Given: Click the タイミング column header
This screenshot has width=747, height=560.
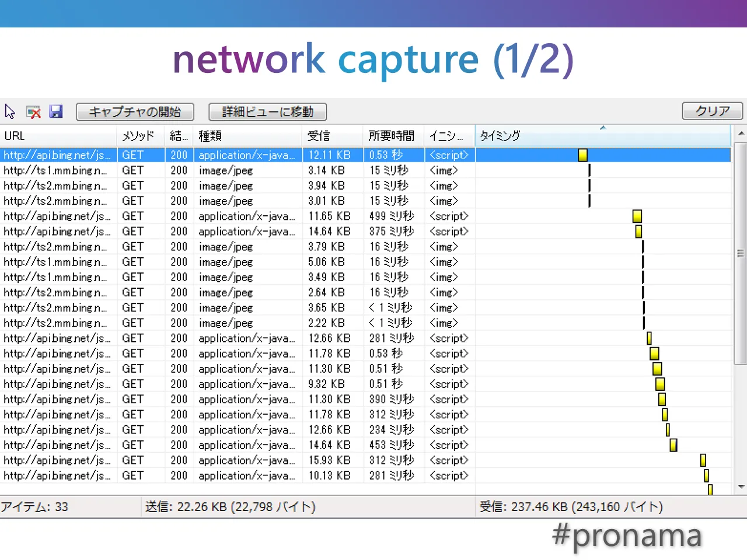Looking at the screenshot, I should 603,136.
